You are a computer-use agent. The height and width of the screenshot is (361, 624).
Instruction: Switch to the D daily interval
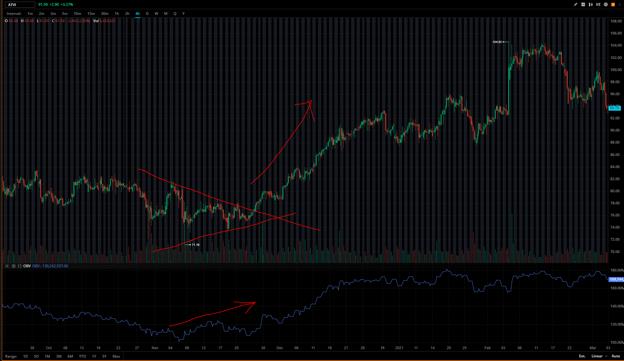(x=147, y=14)
